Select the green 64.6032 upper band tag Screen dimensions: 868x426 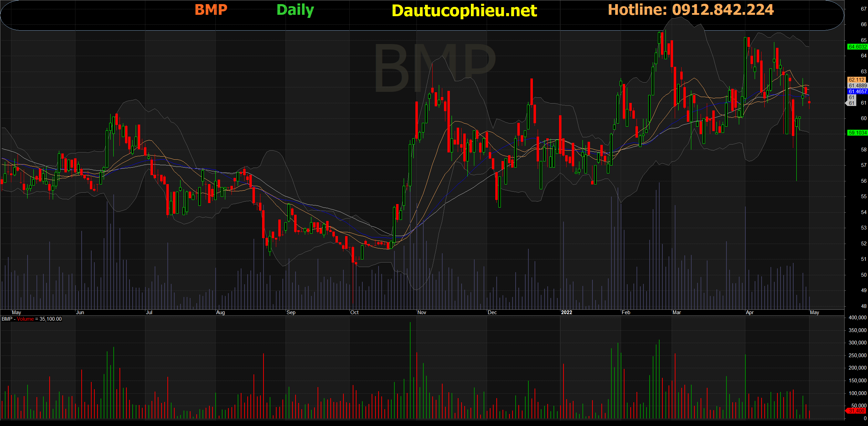[857, 47]
